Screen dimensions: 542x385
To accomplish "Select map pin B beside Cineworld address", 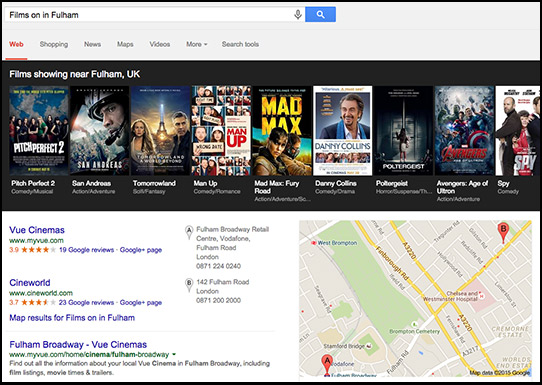I will [189, 285].
